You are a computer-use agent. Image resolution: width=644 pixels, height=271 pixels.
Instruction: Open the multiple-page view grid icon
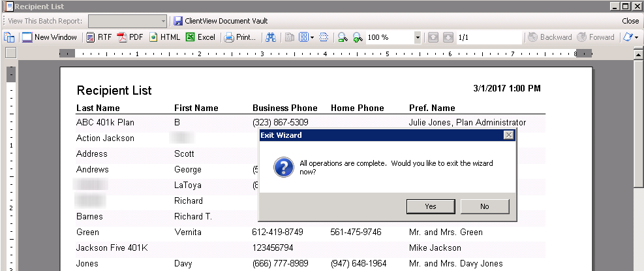[x=303, y=37]
